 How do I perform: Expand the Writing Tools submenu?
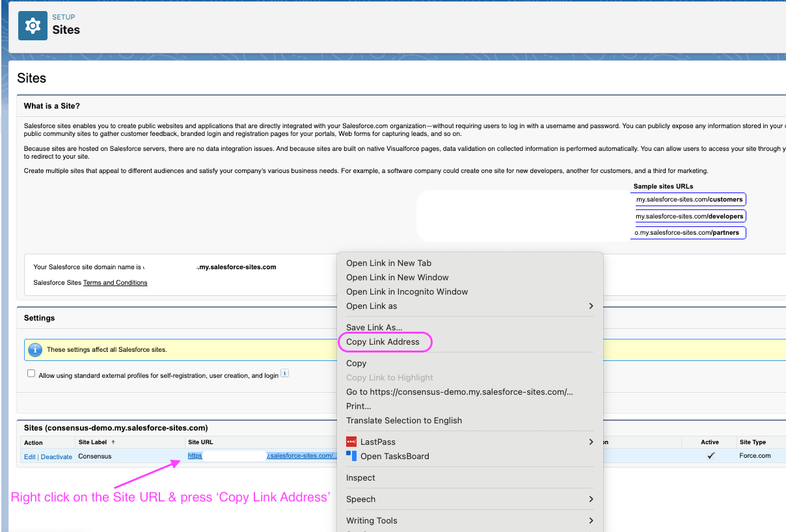coord(591,520)
